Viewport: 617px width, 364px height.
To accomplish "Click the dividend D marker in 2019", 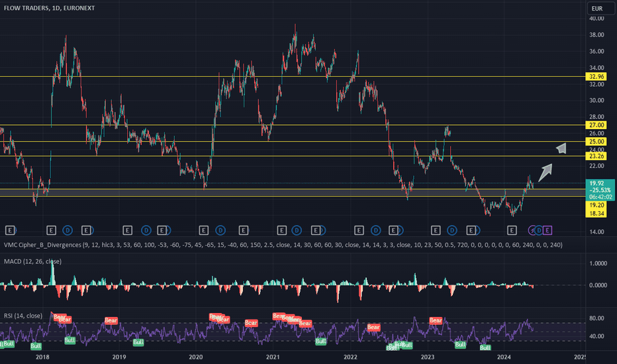I will coord(146,230).
